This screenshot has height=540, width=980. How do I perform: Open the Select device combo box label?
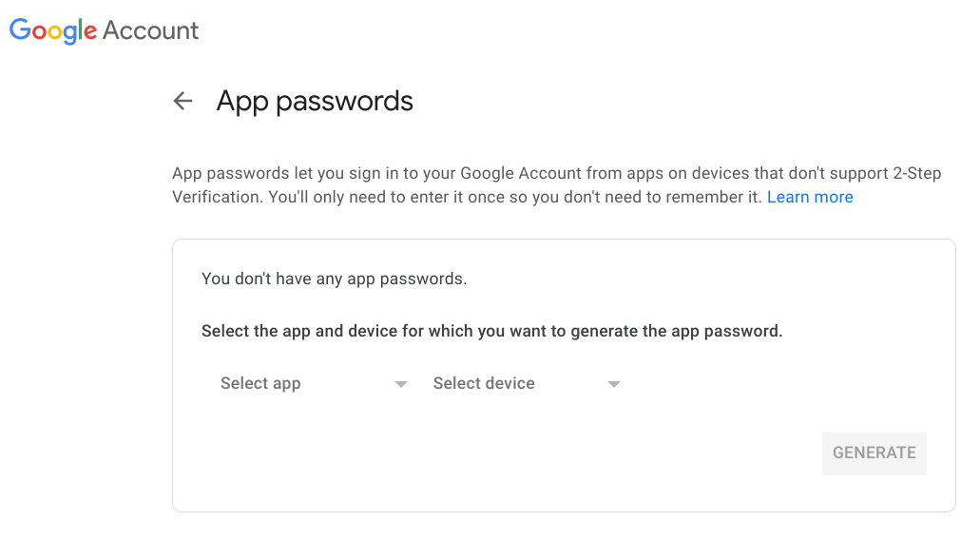pos(484,383)
